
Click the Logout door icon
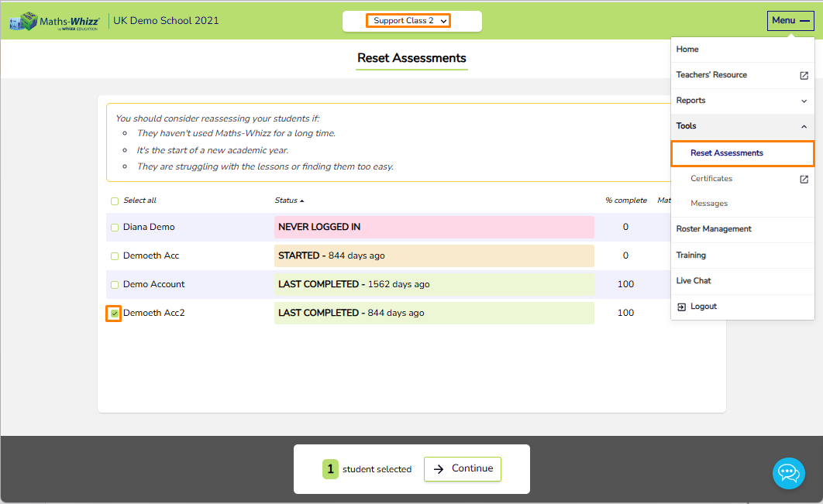point(681,307)
